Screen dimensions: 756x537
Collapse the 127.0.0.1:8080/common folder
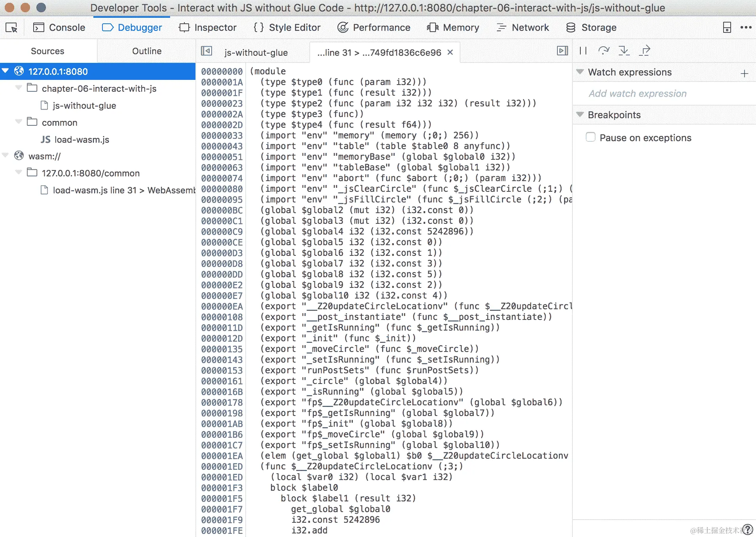point(18,172)
